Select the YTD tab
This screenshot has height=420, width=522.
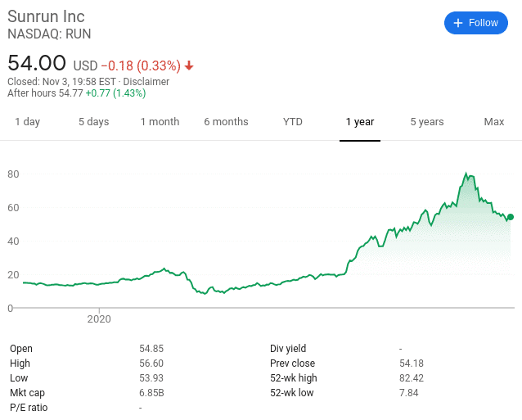(293, 122)
